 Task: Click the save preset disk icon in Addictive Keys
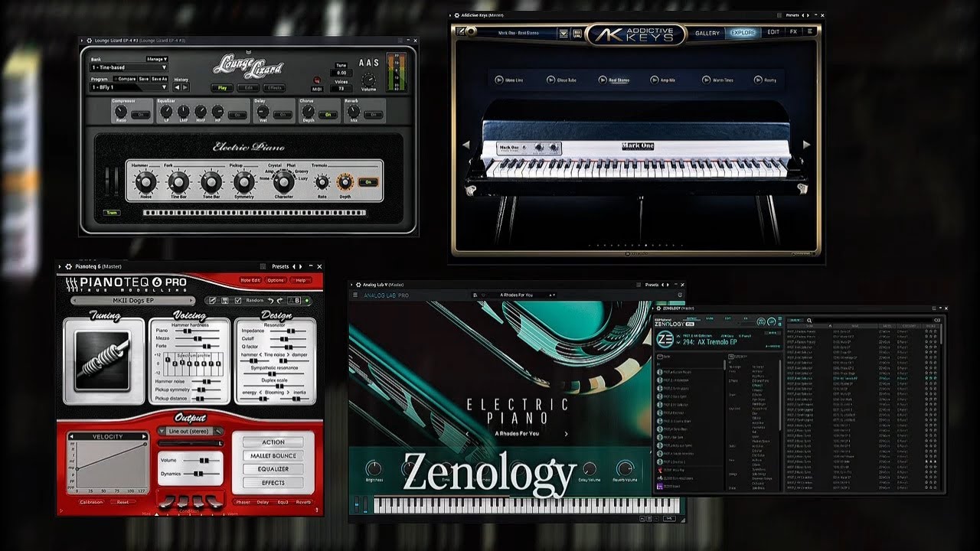coord(577,34)
